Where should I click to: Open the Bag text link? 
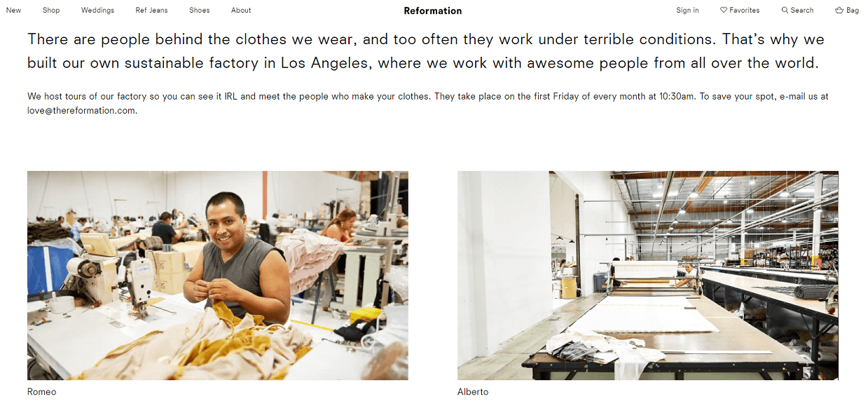pyautogui.click(x=853, y=11)
